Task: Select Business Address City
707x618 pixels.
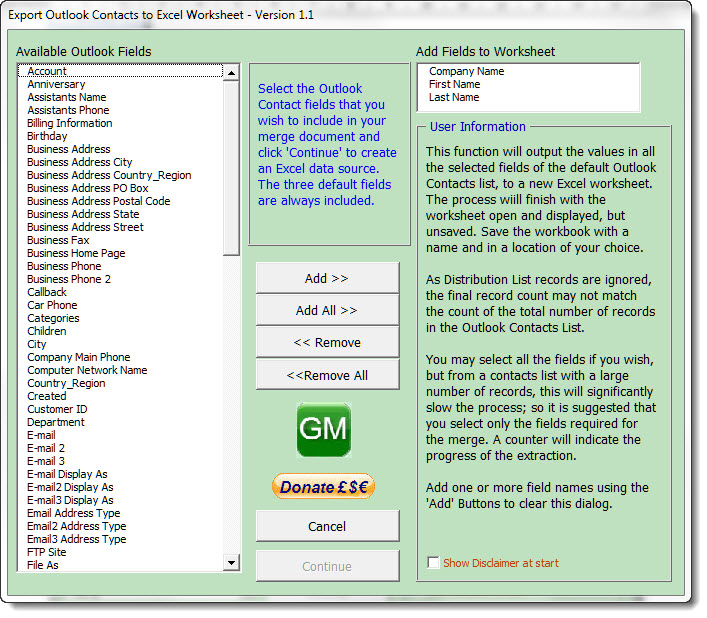Action: coord(120,162)
